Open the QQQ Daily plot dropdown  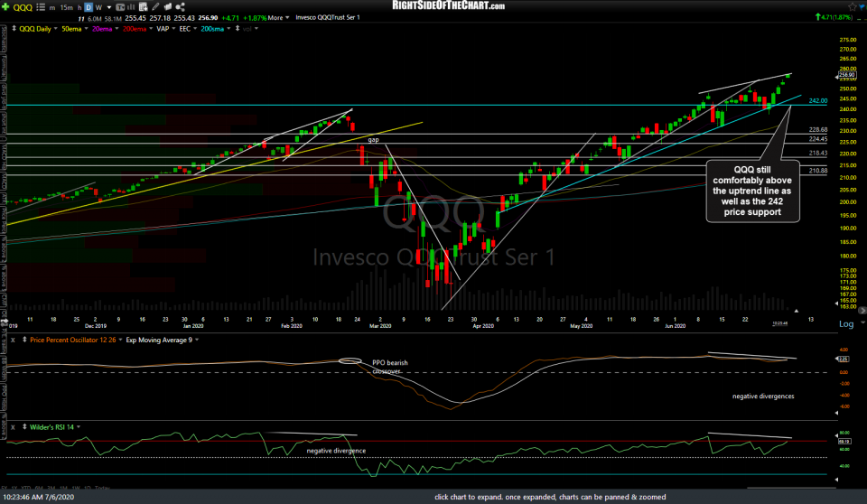[x=55, y=29]
